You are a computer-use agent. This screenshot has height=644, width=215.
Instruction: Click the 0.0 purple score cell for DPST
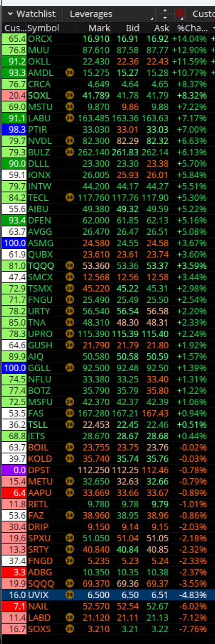(x=14, y=470)
